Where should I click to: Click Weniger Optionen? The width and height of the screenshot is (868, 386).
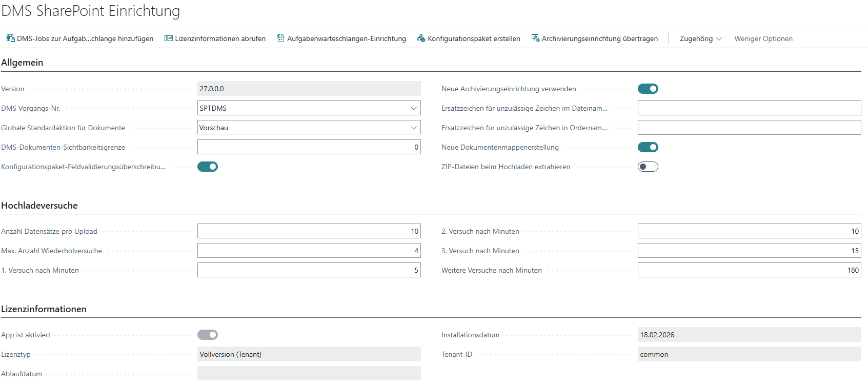pyautogui.click(x=763, y=38)
